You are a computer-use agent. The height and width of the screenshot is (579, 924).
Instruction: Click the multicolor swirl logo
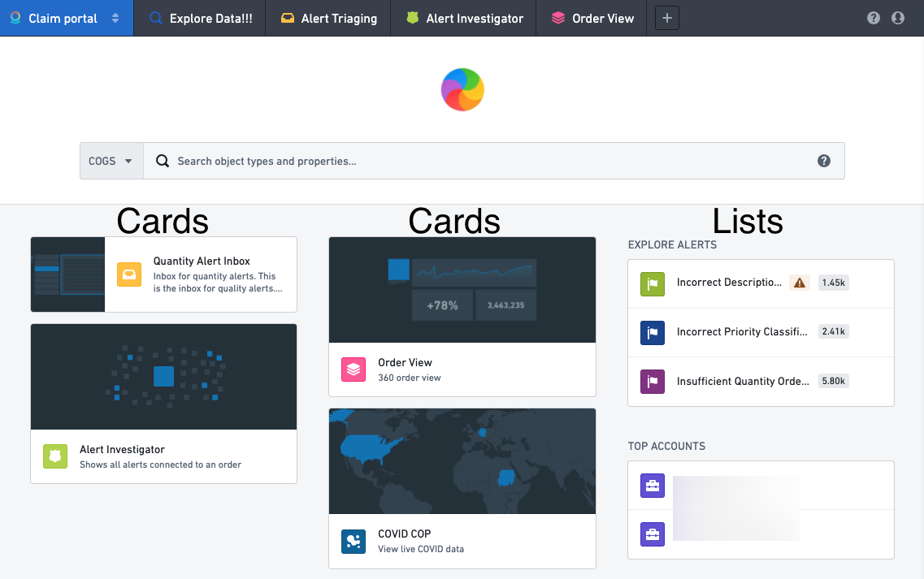(462, 89)
